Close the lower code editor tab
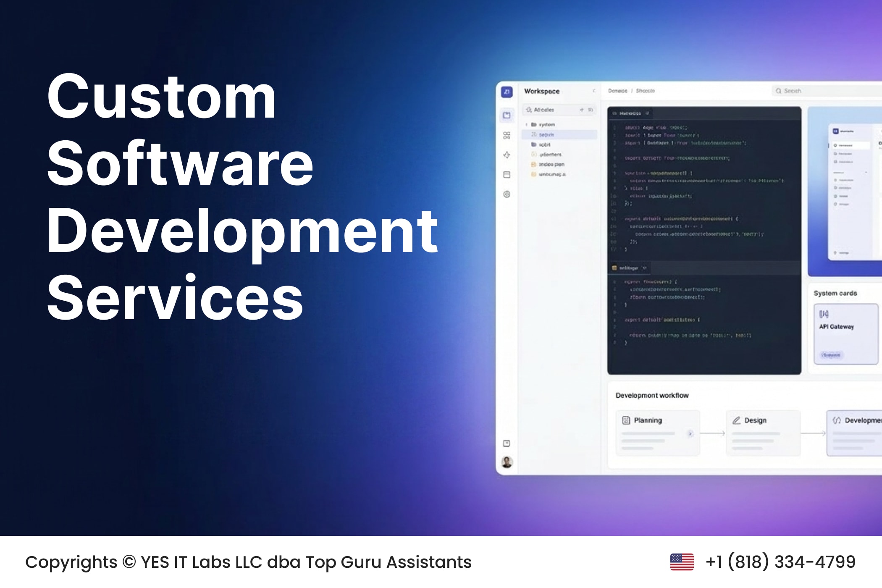Screen dimensions: 882x588 pos(644,268)
